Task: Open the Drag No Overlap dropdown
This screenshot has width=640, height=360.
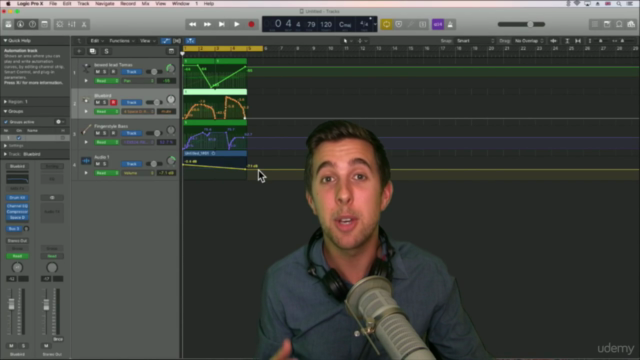Action: pyautogui.click(x=529, y=41)
